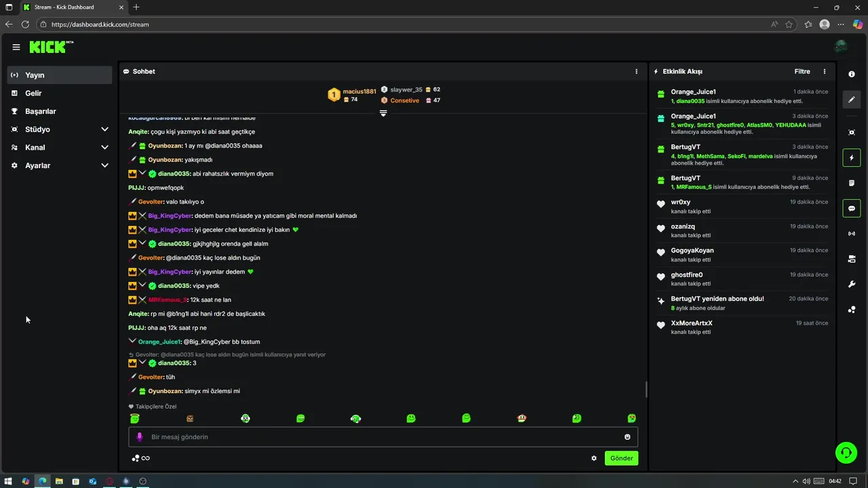Click the macius1881 top gifter name

(359, 91)
